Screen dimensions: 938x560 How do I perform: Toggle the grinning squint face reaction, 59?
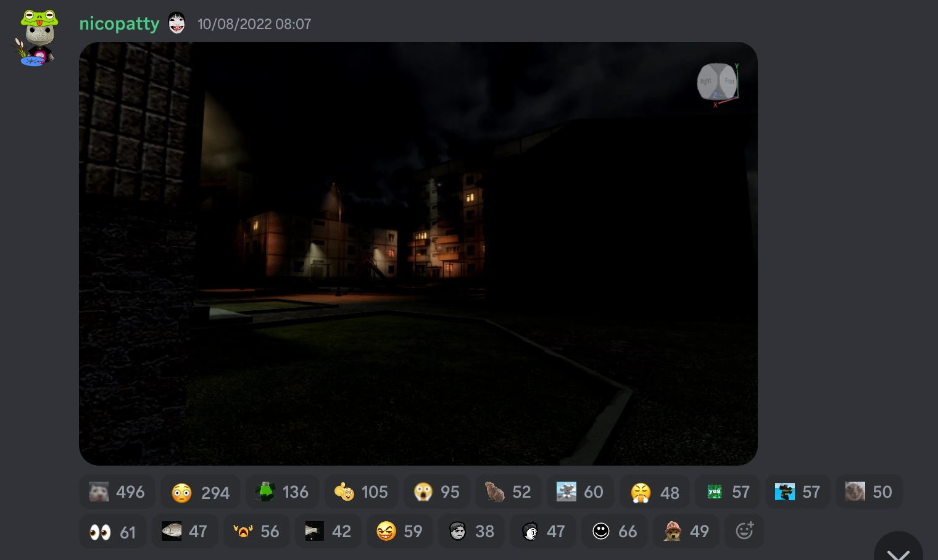pyautogui.click(x=399, y=531)
